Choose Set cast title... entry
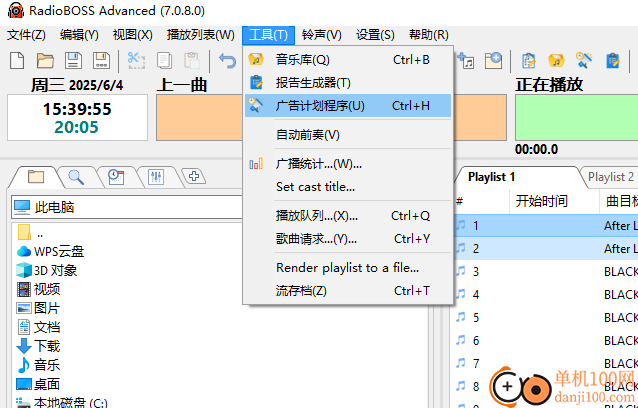 [x=348, y=187]
